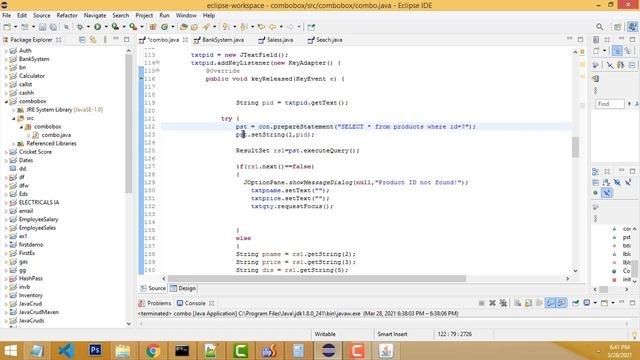
Task: Toggle Link with Editor in Package Explorer
Action: tap(93, 40)
